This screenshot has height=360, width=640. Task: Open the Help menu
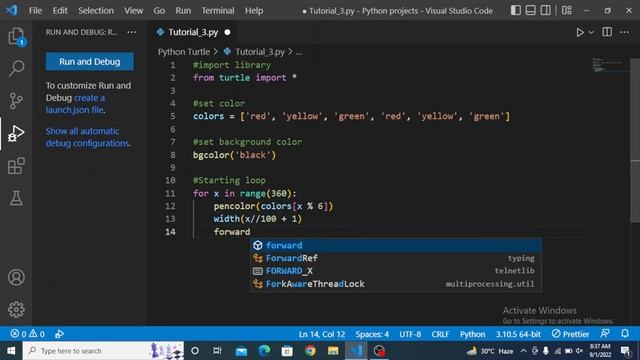[x=254, y=11]
